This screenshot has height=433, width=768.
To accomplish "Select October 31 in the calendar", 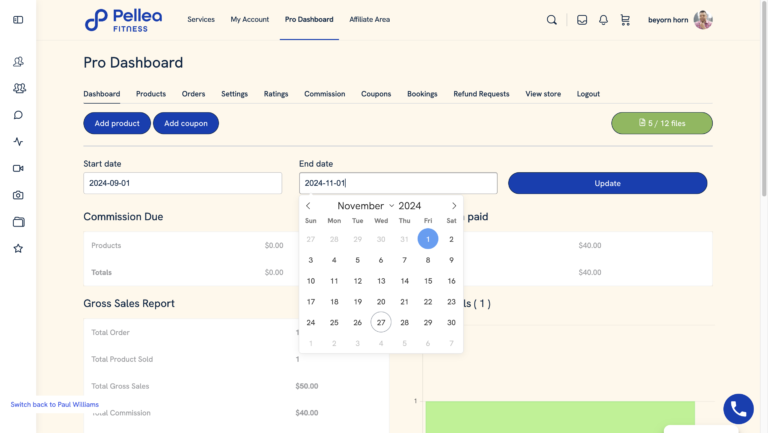I will pos(404,239).
